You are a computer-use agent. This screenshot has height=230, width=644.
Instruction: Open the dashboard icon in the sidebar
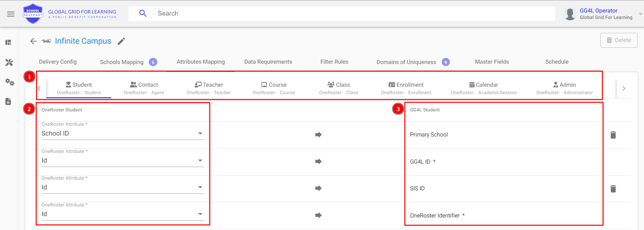8,42
